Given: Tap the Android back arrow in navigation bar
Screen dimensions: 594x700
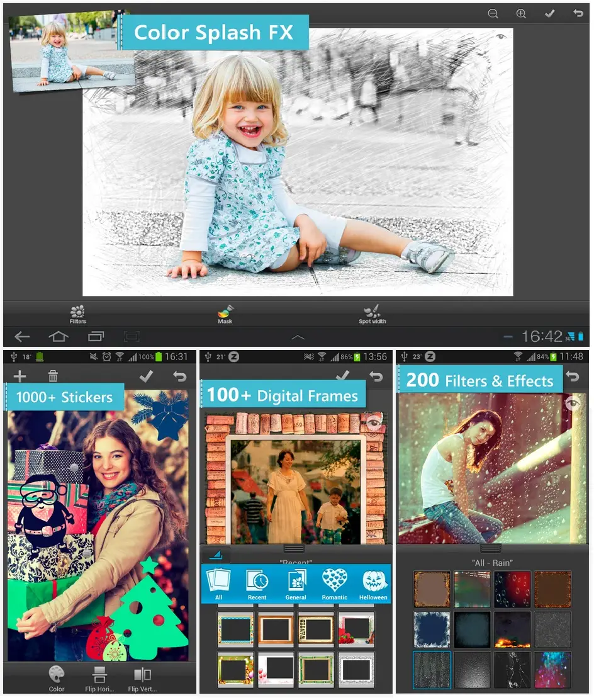Looking at the screenshot, I should [22, 337].
